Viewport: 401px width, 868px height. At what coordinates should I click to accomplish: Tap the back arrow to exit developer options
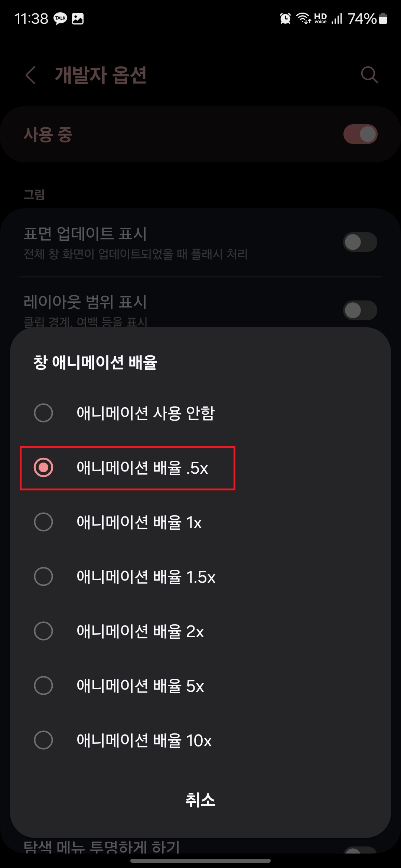click(30, 75)
